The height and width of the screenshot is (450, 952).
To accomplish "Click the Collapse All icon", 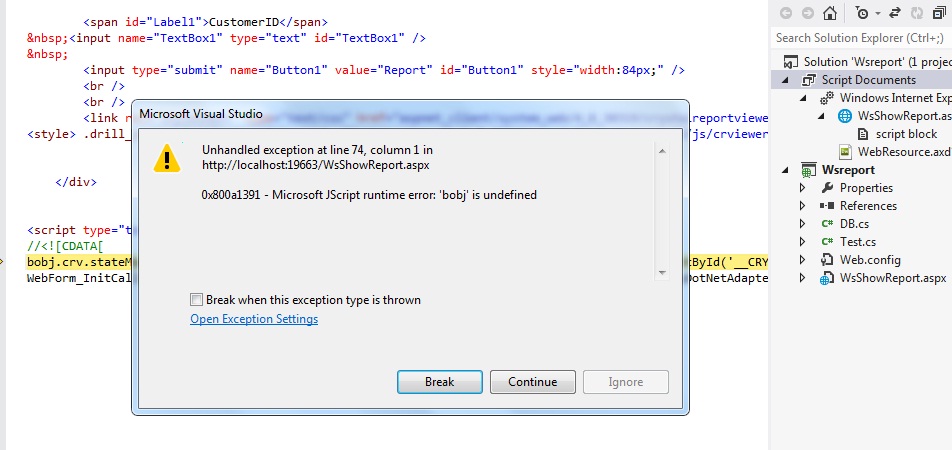I will 940,13.
